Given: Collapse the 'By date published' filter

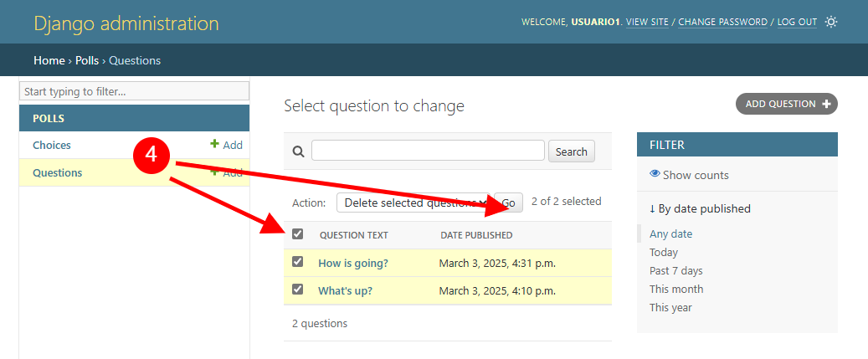Looking at the screenshot, I should point(701,208).
